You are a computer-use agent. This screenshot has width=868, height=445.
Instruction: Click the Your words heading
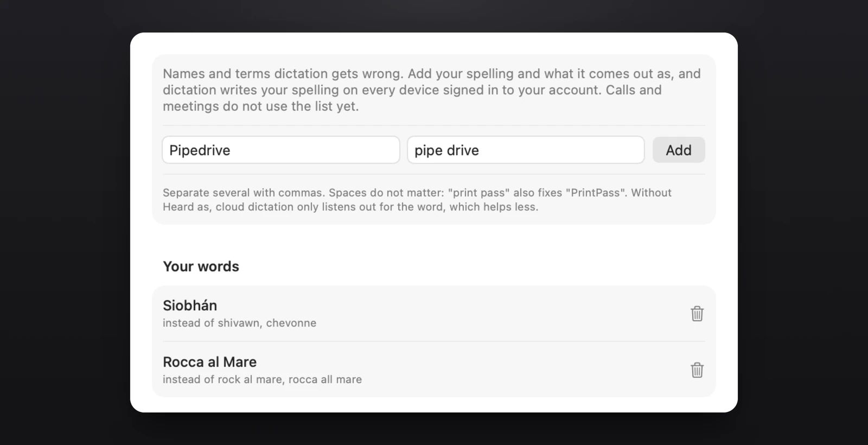pos(201,266)
